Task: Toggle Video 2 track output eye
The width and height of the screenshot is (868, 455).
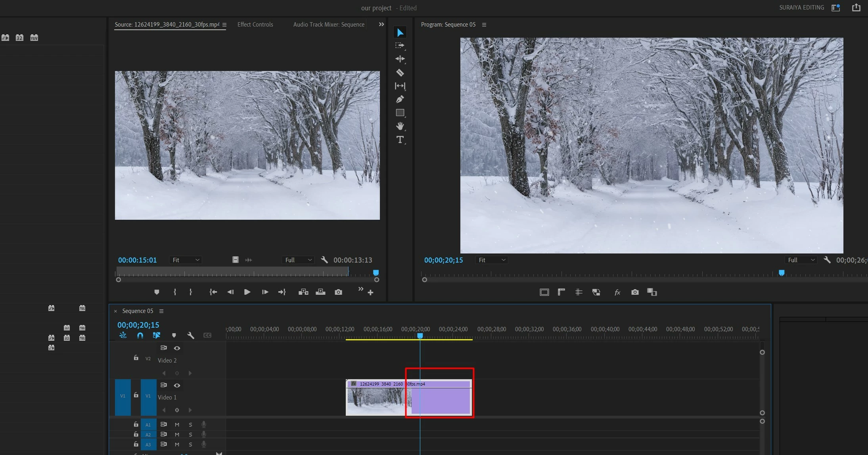Action: (x=177, y=348)
